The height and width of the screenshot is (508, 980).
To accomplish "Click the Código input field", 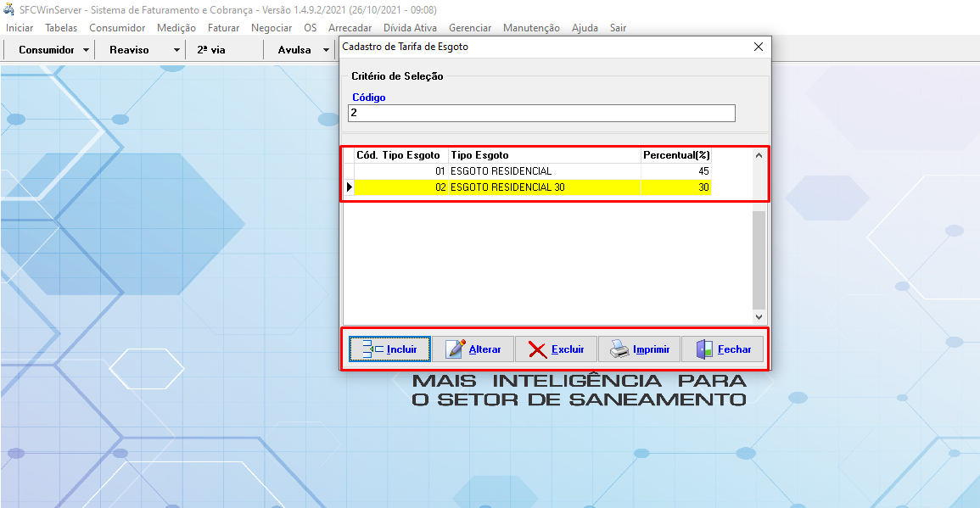I will point(541,113).
